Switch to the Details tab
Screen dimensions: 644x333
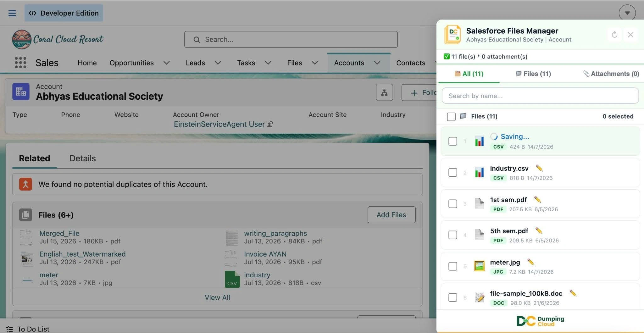tap(82, 158)
